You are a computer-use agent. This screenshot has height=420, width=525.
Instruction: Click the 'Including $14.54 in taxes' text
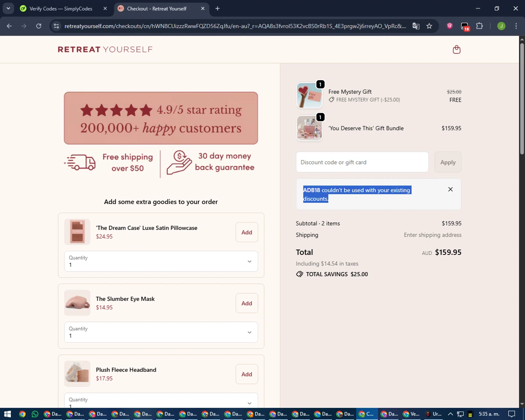click(x=327, y=264)
